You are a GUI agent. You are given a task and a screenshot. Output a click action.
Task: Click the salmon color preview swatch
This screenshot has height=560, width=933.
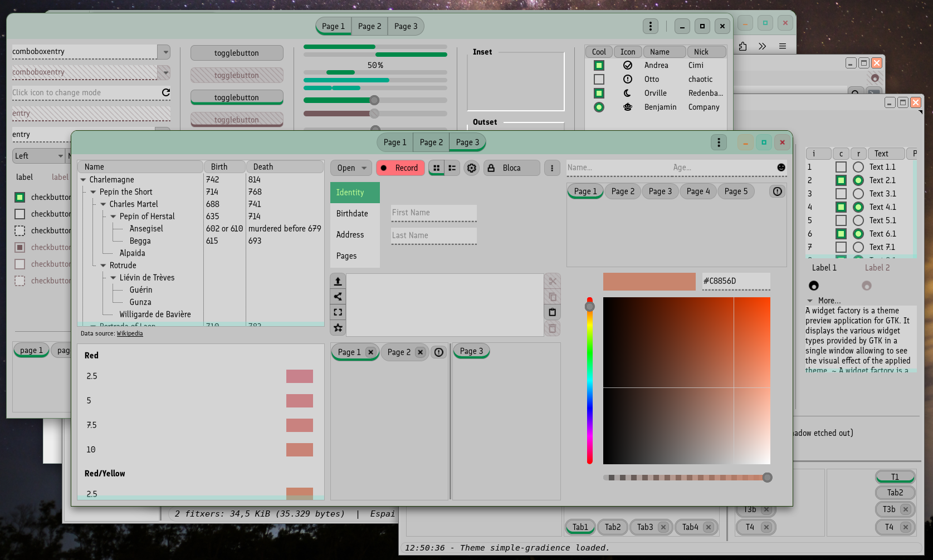click(x=649, y=281)
